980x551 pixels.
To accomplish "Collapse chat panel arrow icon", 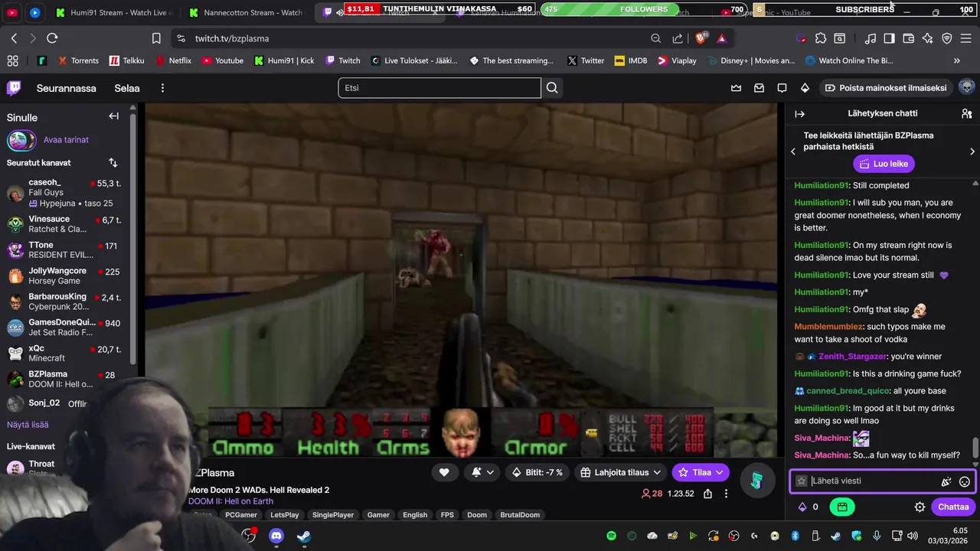I will tap(800, 113).
